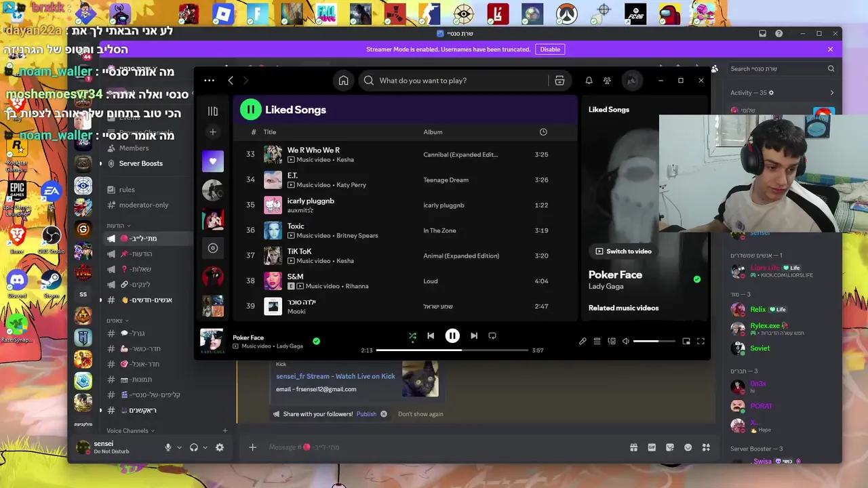
Task: Go to Spotify Home
Action: tap(344, 81)
